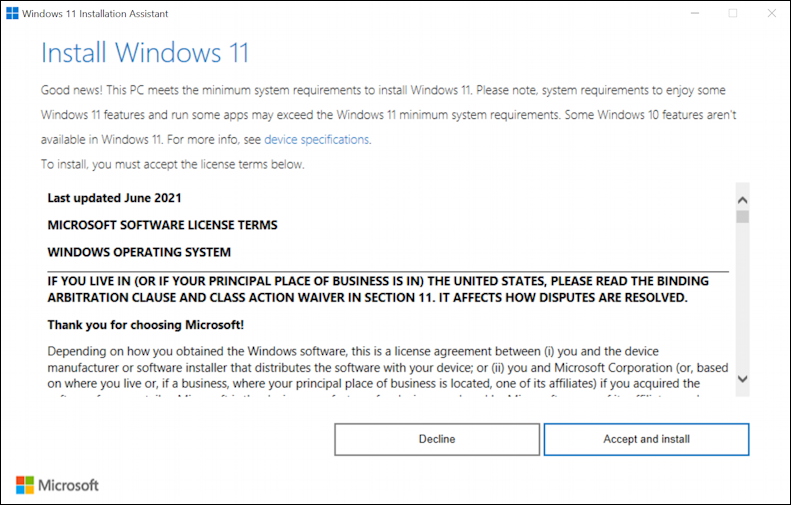
Task: Click the 'Good news!' introductory text
Action: point(388,115)
